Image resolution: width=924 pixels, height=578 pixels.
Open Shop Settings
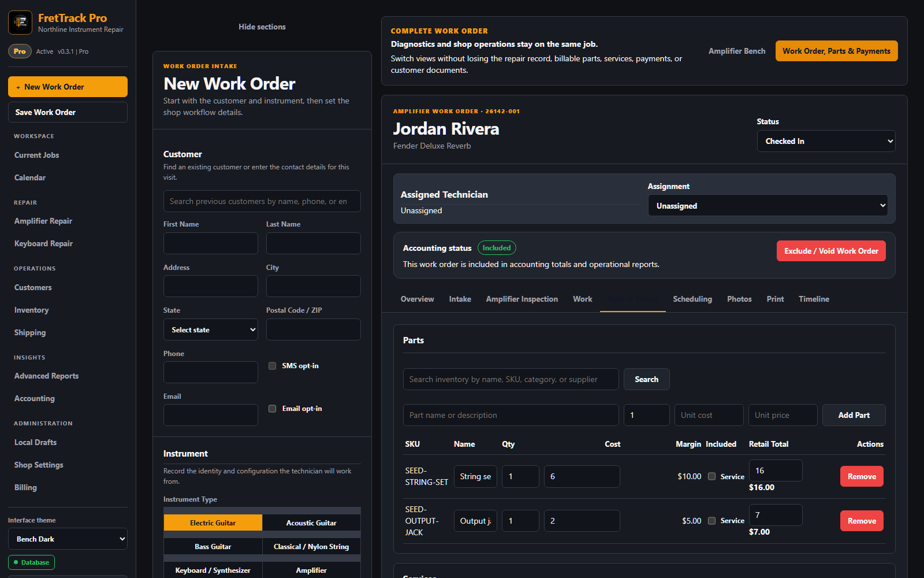[x=39, y=465]
